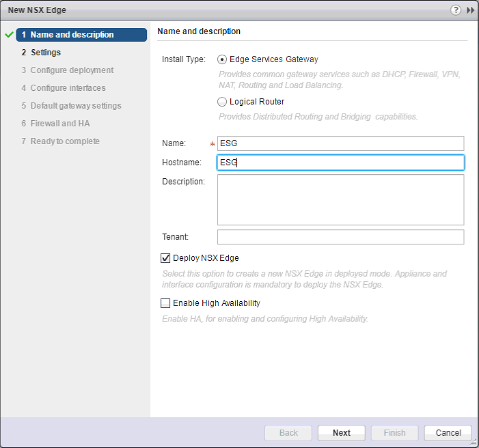Select step 3 Configure deployment
479x448 pixels.
[x=72, y=70]
